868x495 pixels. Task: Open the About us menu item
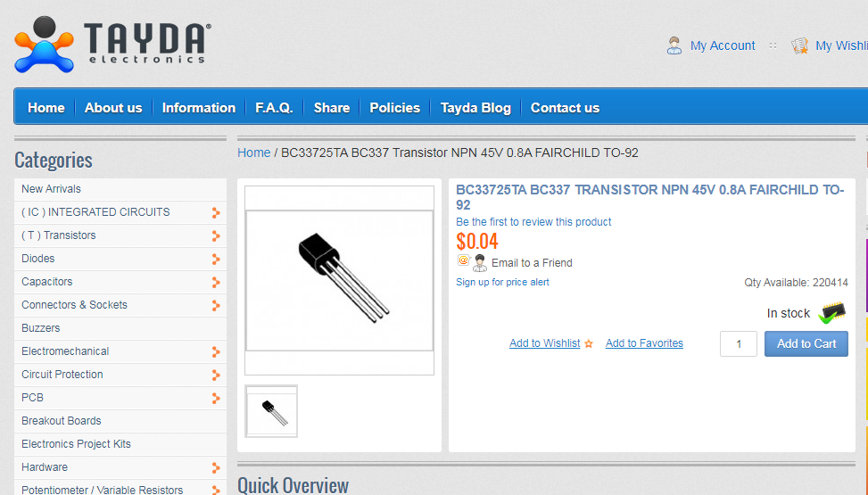(x=113, y=107)
